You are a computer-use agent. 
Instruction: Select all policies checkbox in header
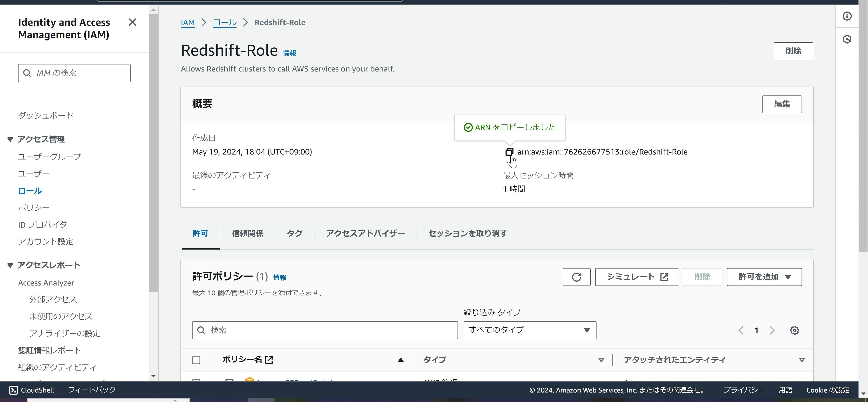pos(196,360)
